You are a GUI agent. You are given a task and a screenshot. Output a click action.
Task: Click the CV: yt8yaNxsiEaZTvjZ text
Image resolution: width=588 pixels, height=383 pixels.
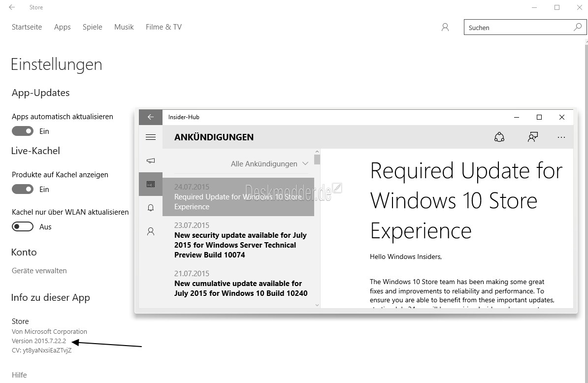click(42, 351)
